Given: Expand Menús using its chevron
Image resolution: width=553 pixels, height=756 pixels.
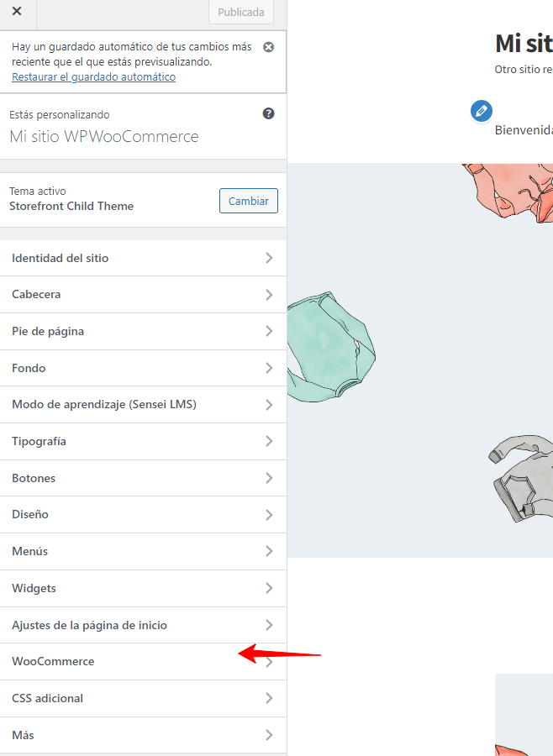Looking at the screenshot, I should click(269, 551).
